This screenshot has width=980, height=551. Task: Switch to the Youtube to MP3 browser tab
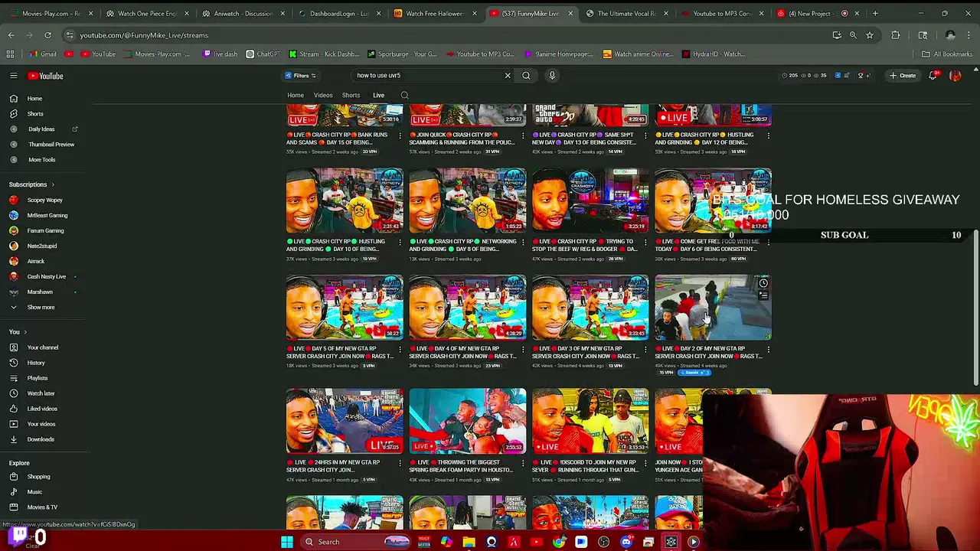coord(722,13)
